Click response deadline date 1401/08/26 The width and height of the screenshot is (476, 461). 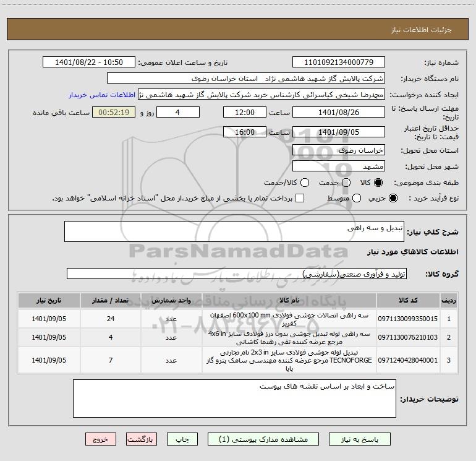pyautogui.click(x=339, y=112)
